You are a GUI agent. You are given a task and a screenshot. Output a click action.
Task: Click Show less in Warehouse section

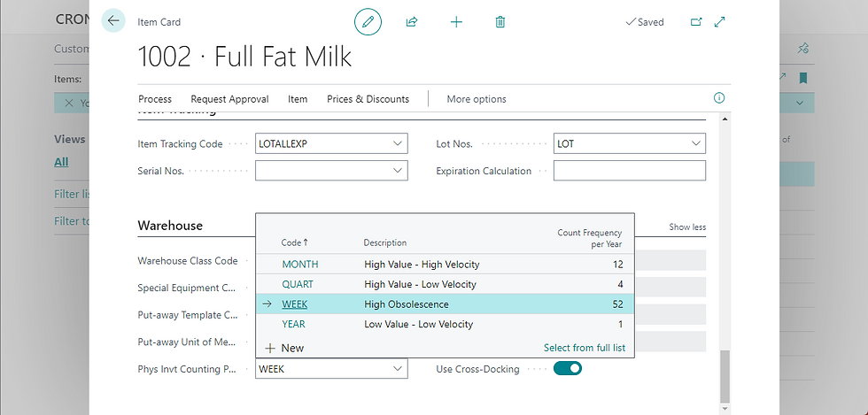[687, 227]
